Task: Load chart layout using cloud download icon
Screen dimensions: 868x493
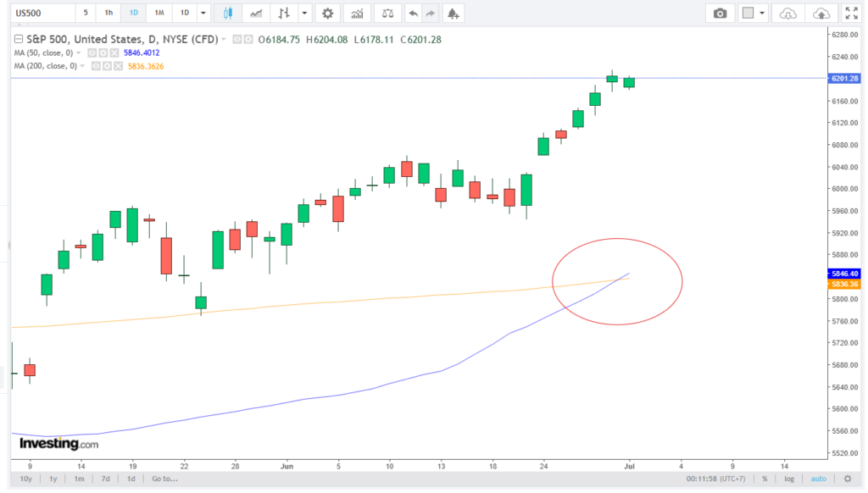Action: pyautogui.click(x=787, y=14)
